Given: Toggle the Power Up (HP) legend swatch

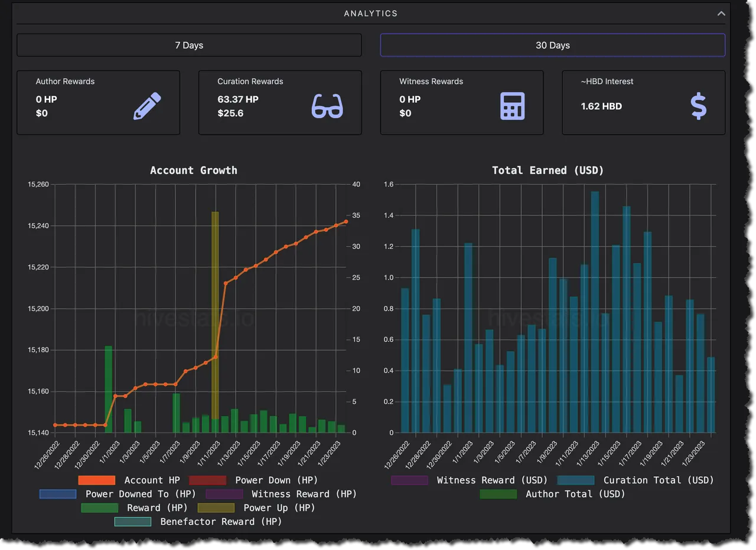Looking at the screenshot, I should pyautogui.click(x=216, y=508).
